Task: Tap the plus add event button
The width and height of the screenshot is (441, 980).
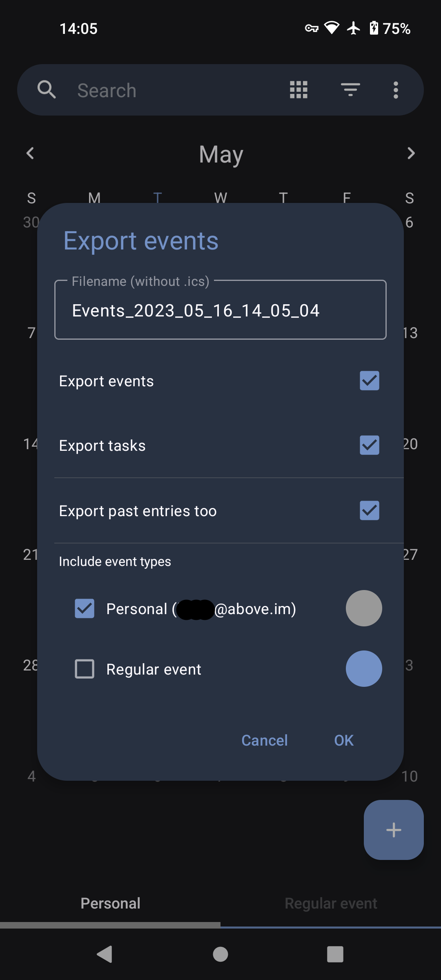Action: (394, 830)
